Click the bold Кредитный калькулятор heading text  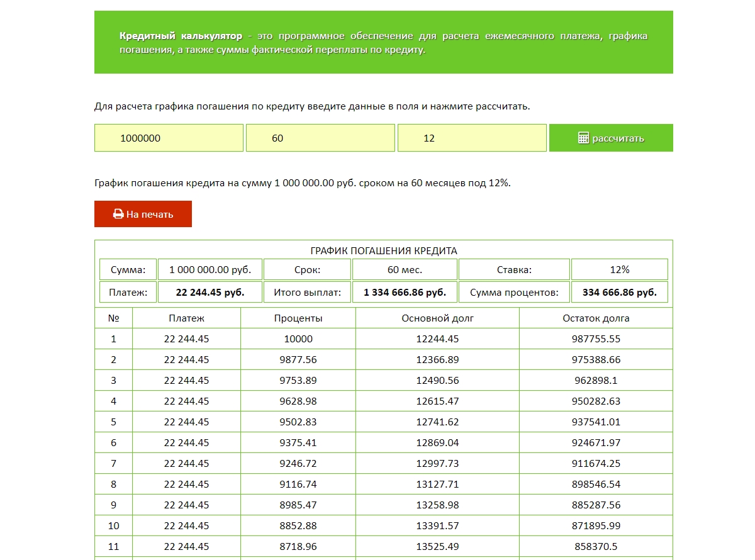click(x=181, y=36)
